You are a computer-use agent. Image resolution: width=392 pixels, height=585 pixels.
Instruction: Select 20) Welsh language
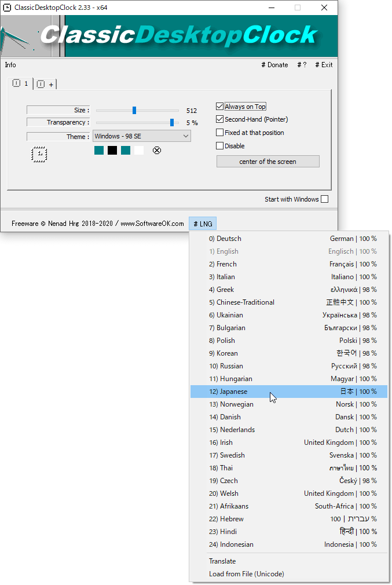[x=289, y=493]
